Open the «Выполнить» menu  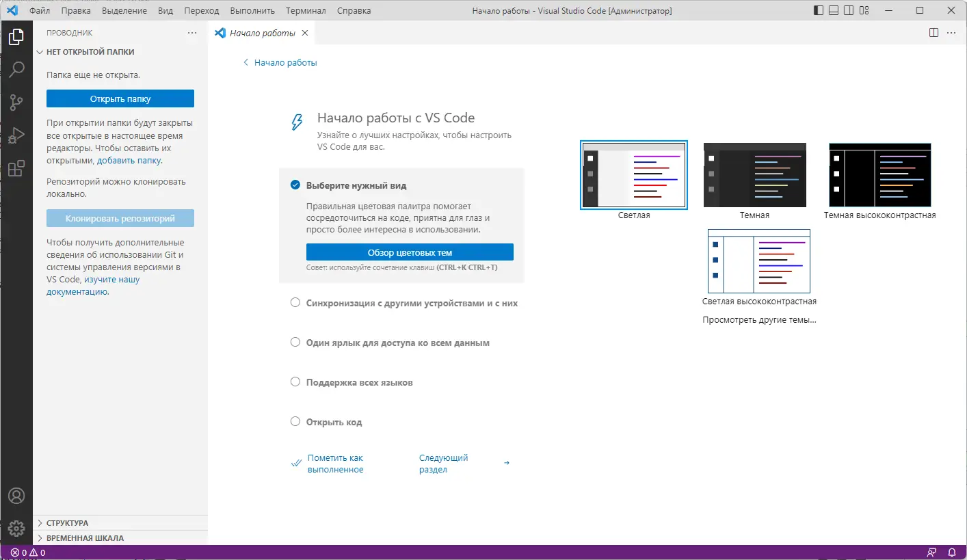click(252, 11)
